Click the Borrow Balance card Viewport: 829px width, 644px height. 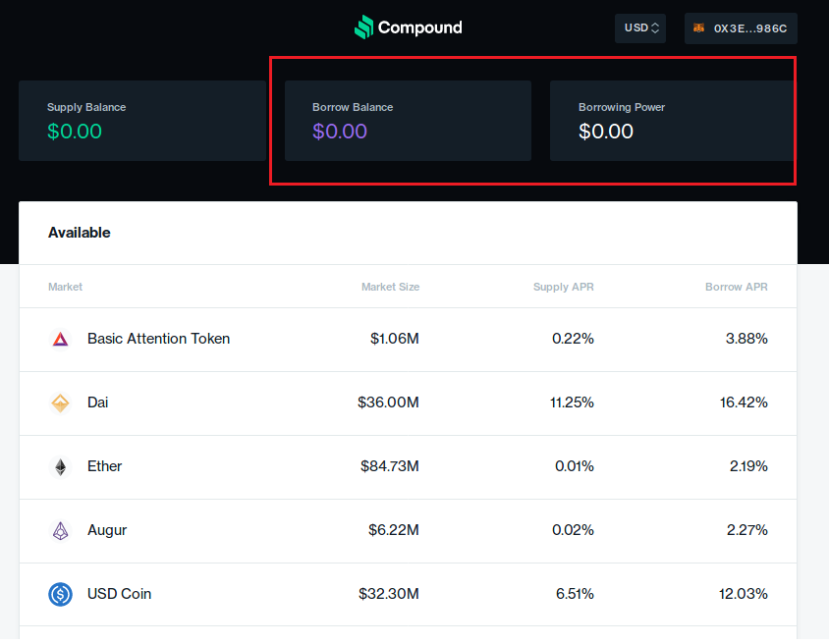pyautogui.click(x=408, y=121)
